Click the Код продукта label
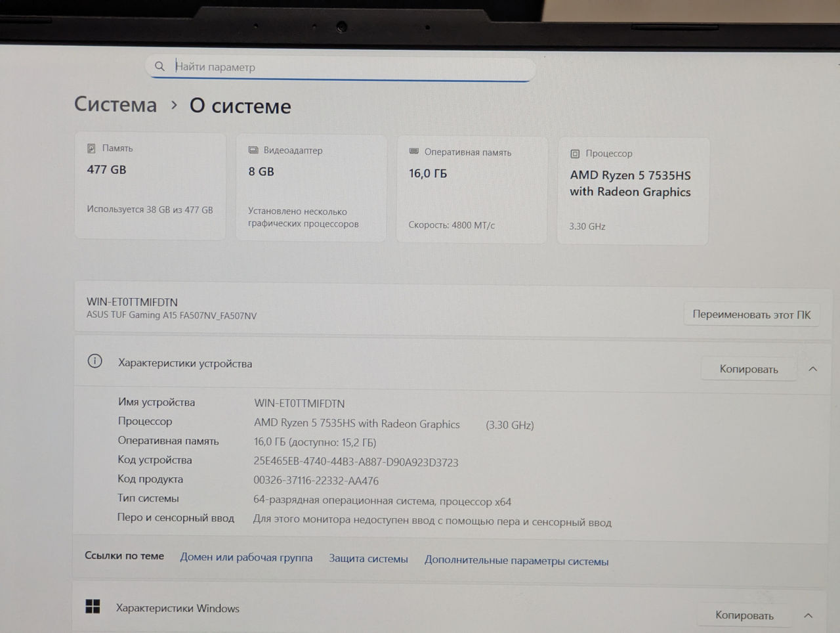840x633 pixels. 150,479
